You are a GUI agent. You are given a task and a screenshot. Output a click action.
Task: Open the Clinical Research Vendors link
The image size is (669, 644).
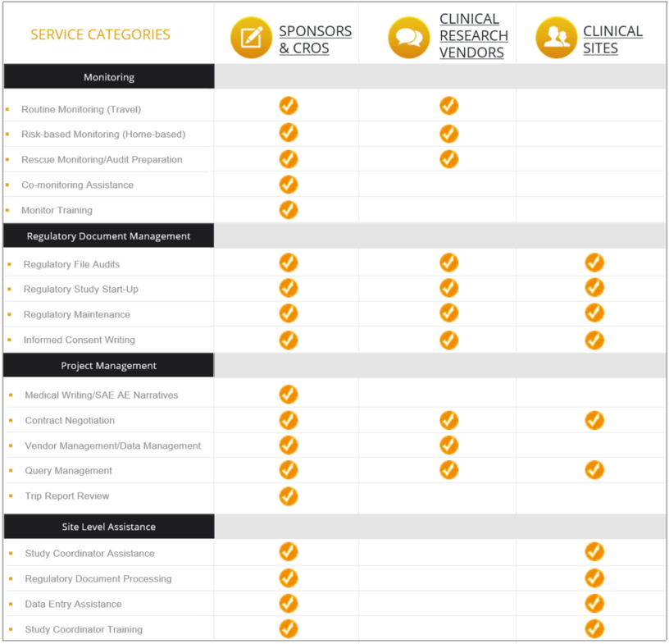pyautogui.click(x=474, y=35)
